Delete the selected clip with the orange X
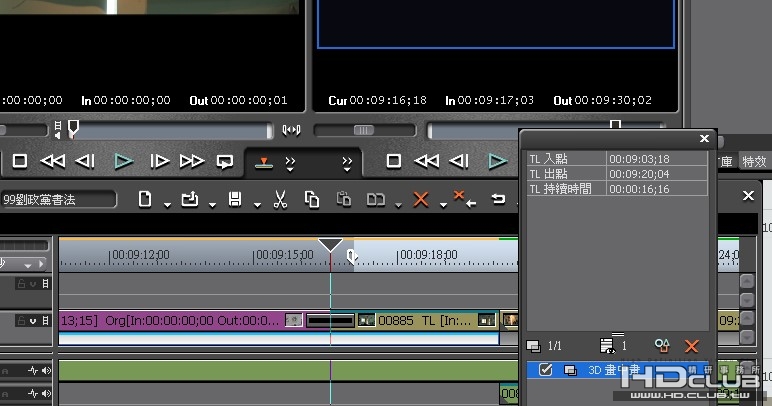Screen dimensions: 772x406 click(x=421, y=199)
